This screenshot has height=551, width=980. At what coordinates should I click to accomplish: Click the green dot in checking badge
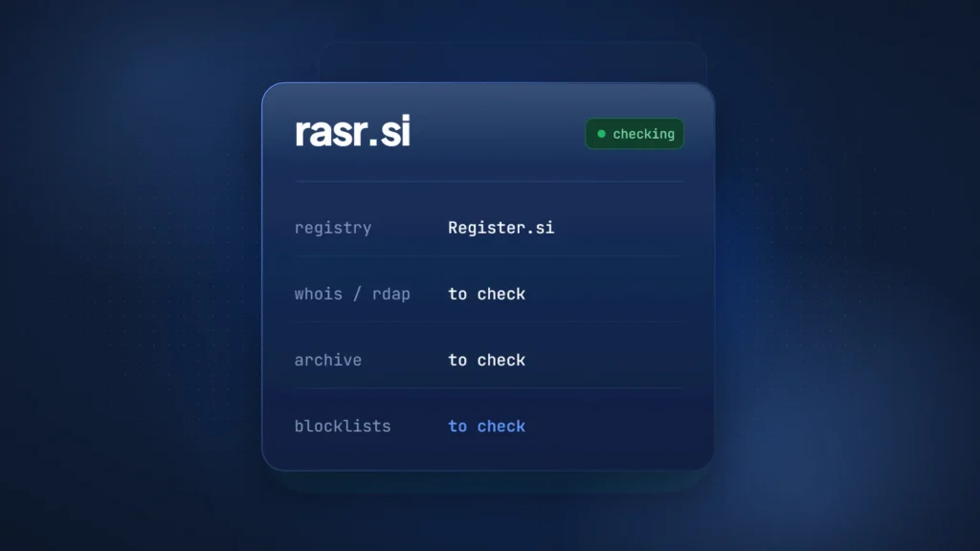pos(601,134)
